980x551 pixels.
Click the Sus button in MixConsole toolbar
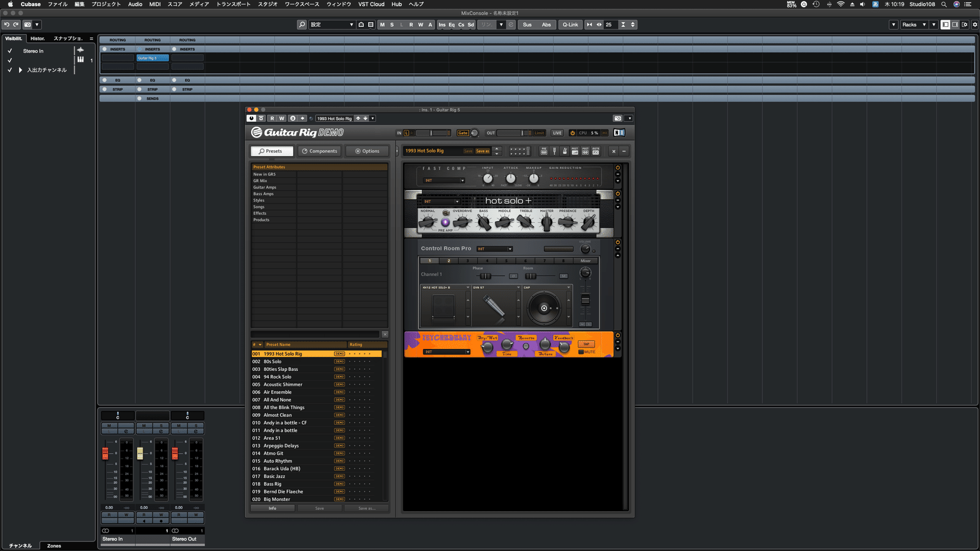[527, 24]
